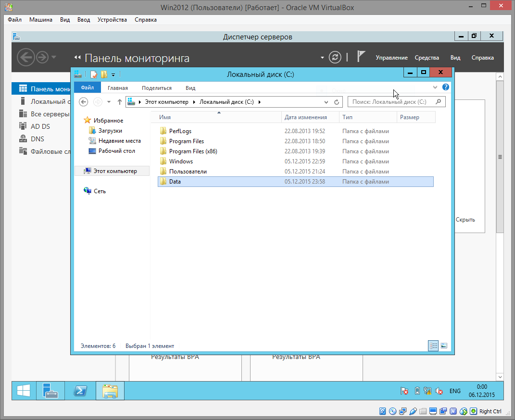
Task: Refresh the Server Manager dashboard
Action: (335, 57)
